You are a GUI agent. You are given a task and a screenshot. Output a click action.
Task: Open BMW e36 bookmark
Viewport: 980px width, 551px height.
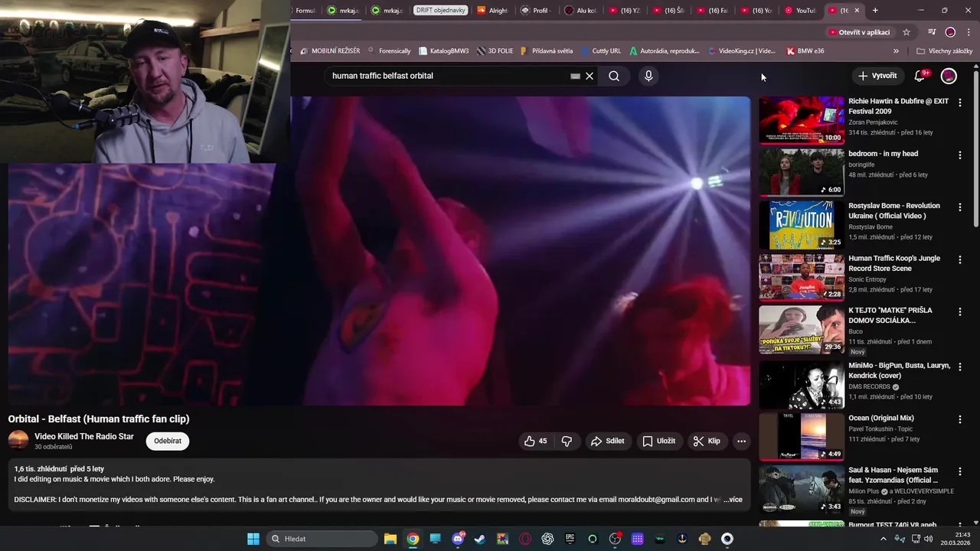805,51
